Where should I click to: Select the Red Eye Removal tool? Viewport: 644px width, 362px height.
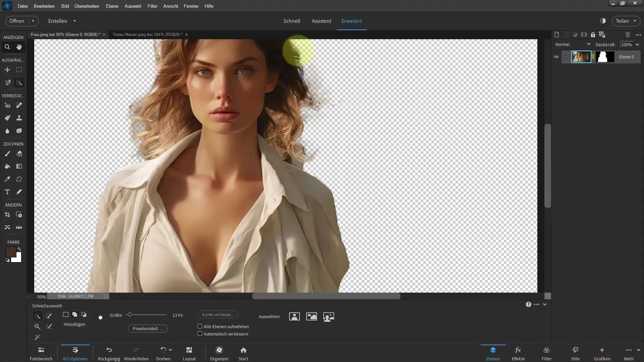coord(7,106)
